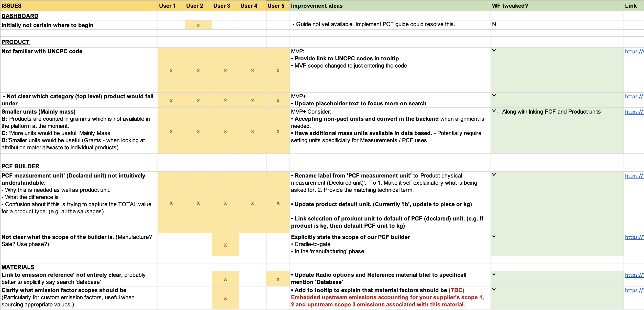The width and height of the screenshot is (644, 310).
Task: Select 'Update placeholder text' improvement cell
Action: pos(390,100)
